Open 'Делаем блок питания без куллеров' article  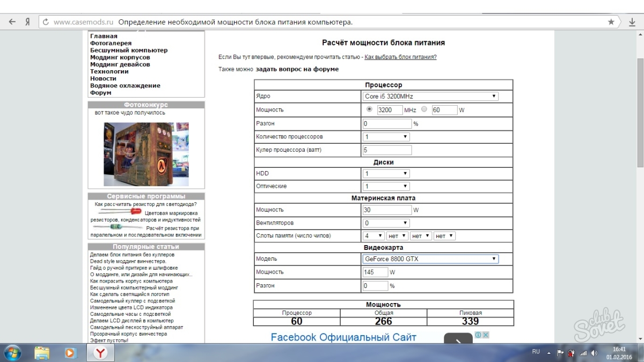click(132, 255)
